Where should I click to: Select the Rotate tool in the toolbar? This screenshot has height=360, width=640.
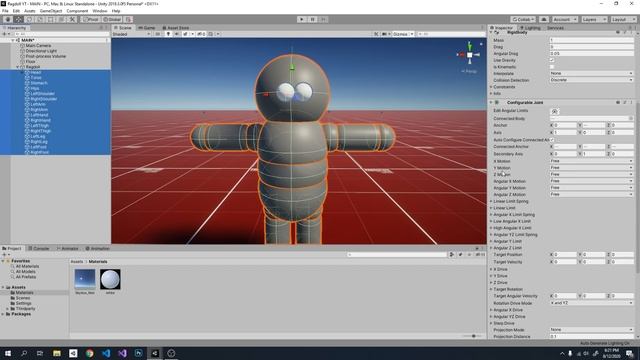pyautogui.click(x=29, y=19)
